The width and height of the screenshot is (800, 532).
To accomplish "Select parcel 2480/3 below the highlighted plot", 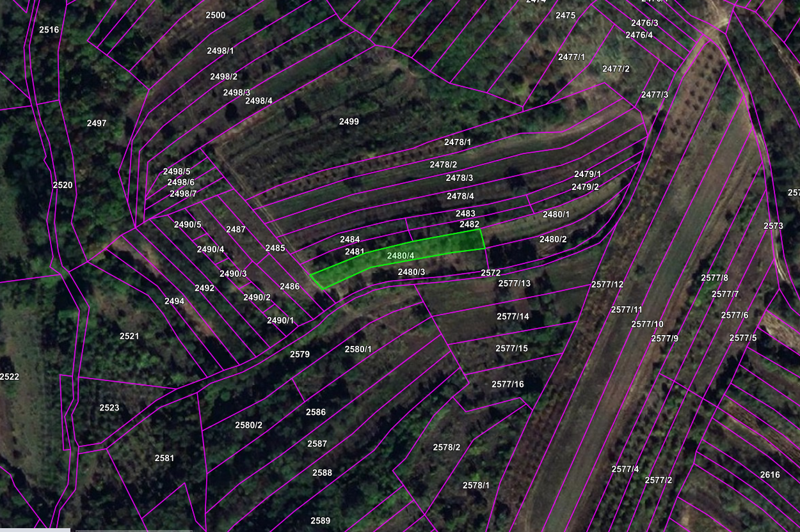I will pos(412,272).
